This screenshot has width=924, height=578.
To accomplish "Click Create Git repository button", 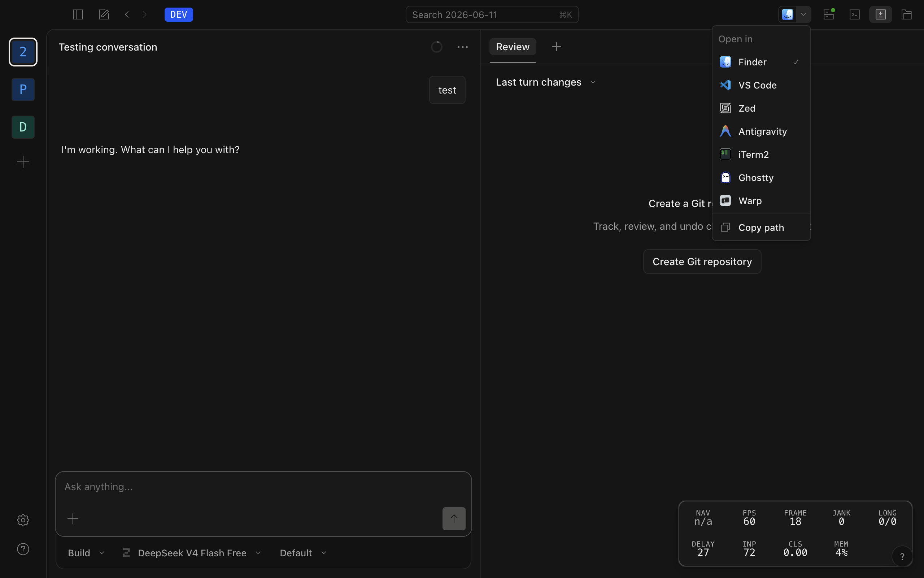I will tap(702, 262).
